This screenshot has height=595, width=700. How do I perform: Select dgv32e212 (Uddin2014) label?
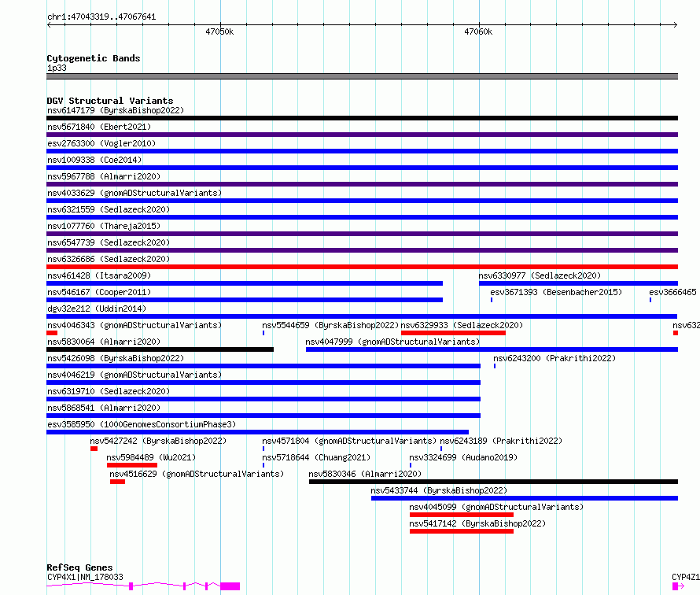(x=97, y=309)
